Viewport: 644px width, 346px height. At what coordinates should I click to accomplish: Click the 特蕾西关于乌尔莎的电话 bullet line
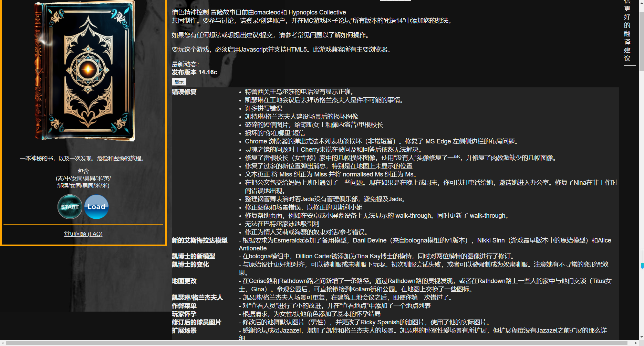(x=300, y=92)
